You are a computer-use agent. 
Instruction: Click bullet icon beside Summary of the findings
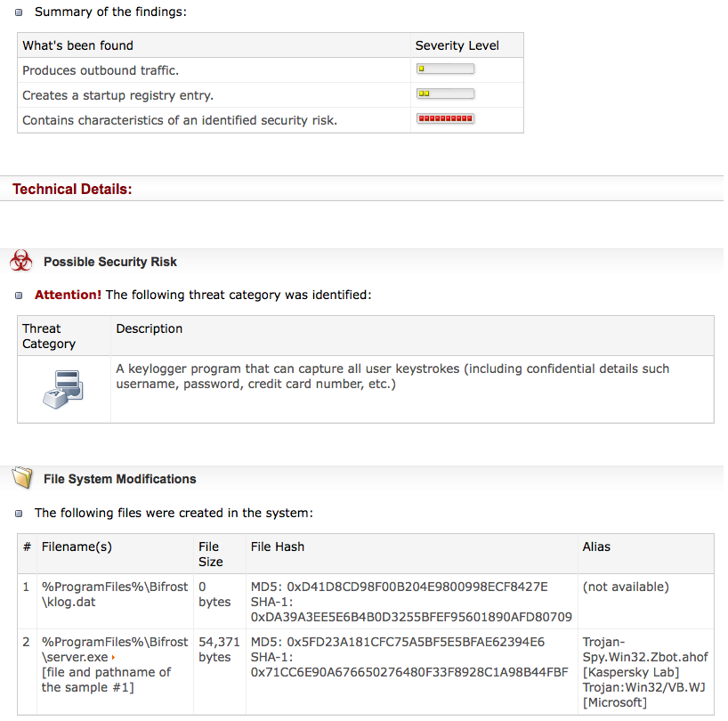point(20,12)
